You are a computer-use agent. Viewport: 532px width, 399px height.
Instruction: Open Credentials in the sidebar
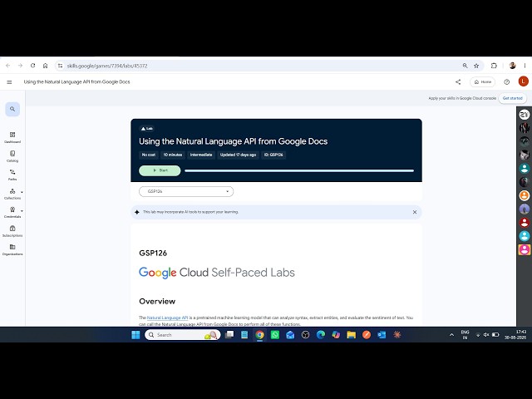pos(12,213)
